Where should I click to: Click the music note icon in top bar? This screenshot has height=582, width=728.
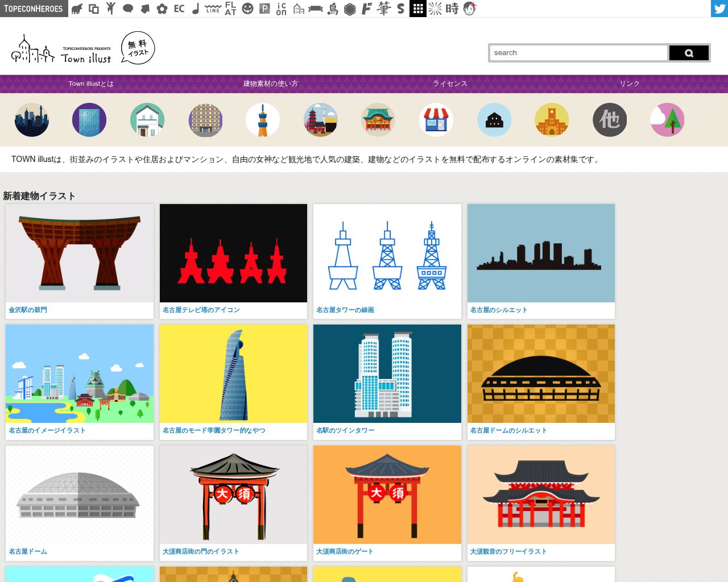pyautogui.click(x=196, y=9)
